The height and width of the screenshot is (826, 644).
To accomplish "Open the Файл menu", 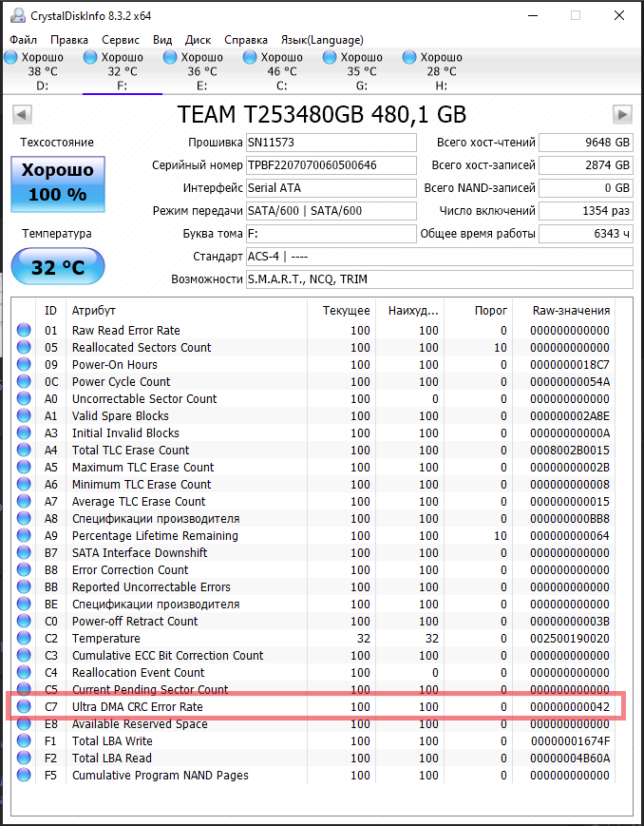I will pyautogui.click(x=23, y=40).
